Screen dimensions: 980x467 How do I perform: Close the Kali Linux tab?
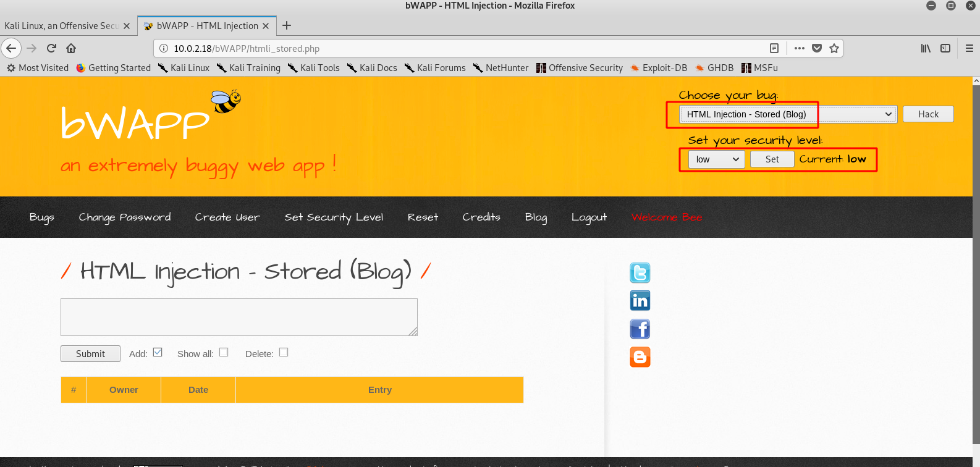point(127,26)
